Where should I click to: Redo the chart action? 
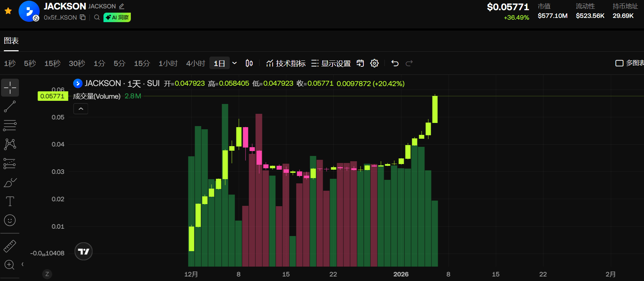(409, 63)
